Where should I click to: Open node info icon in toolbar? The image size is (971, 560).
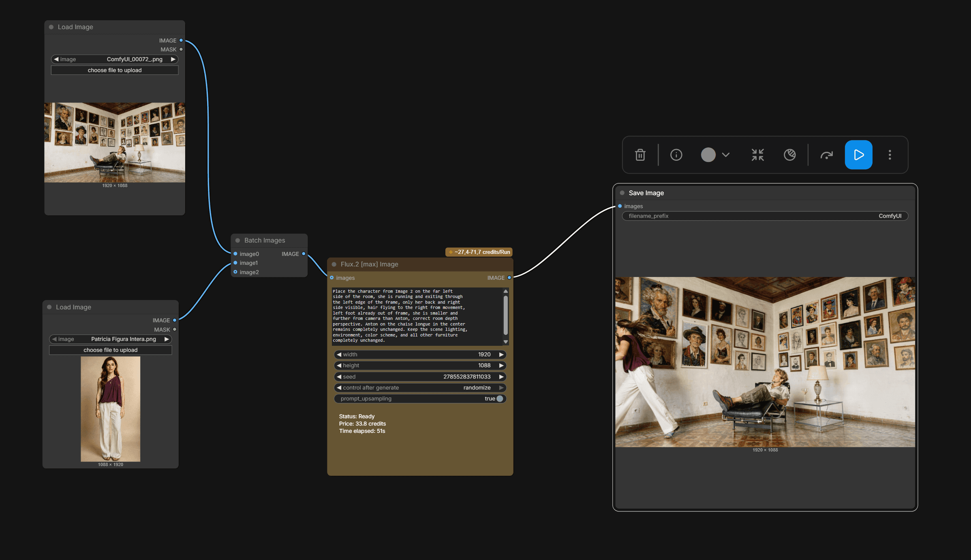[x=676, y=155]
